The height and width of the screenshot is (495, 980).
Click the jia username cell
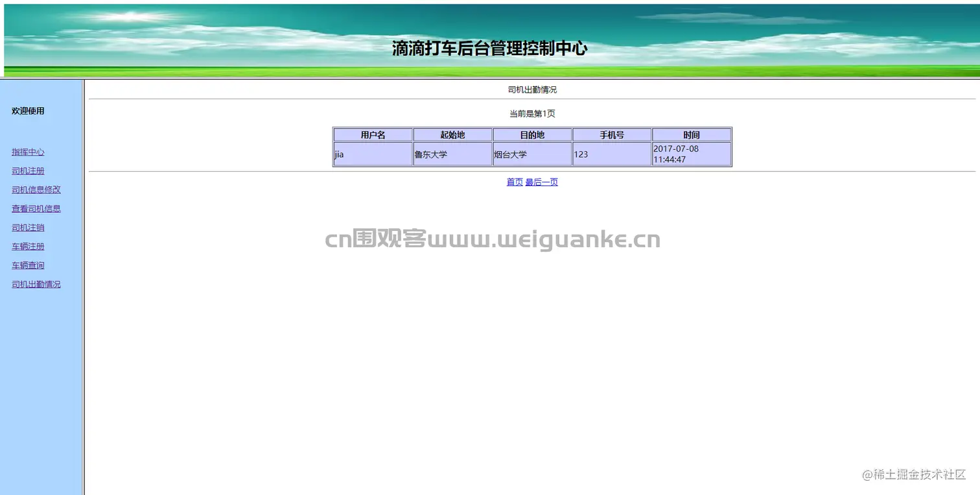tap(373, 154)
